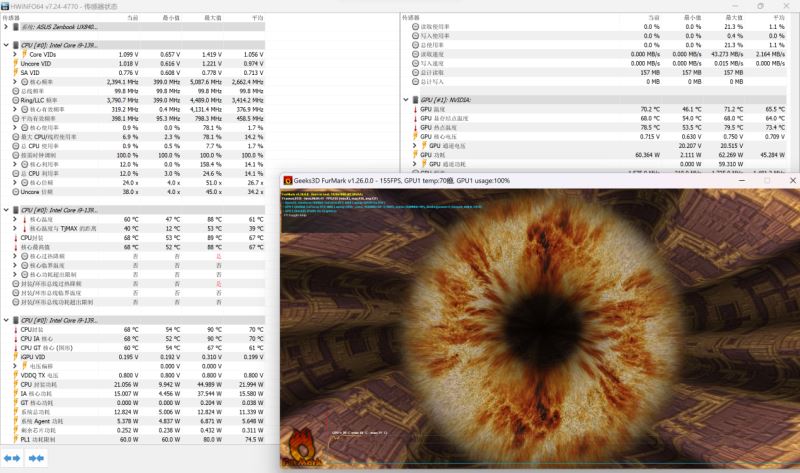Expand the GPU row with 59.310 W maximum

415,164
